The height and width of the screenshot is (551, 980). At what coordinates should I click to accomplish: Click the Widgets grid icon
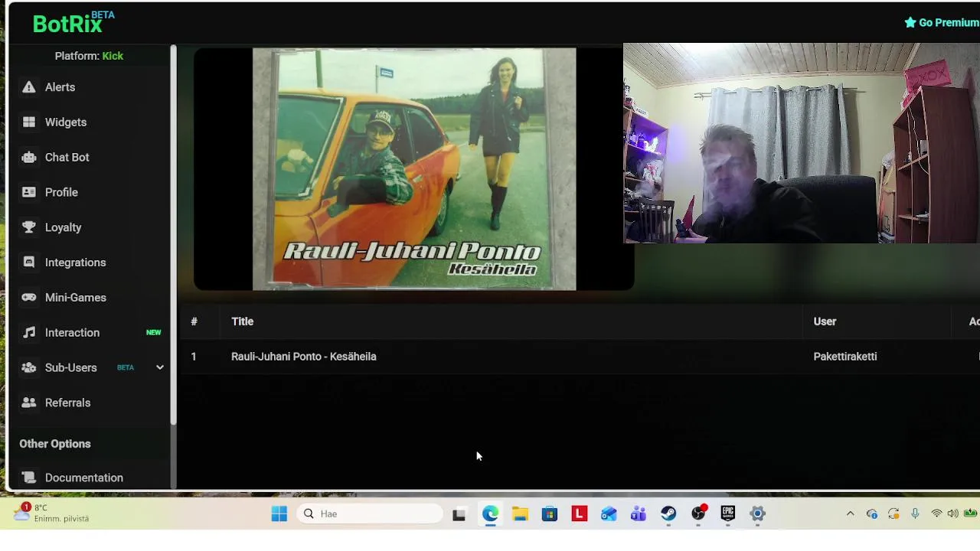(29, 122)
